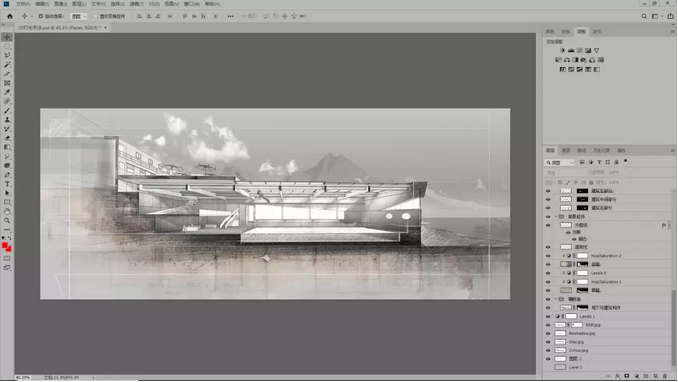Image resolution: width=678 pixels, height=382 pixels.
Task: Select the Hand tool
Action: [7, 212]
